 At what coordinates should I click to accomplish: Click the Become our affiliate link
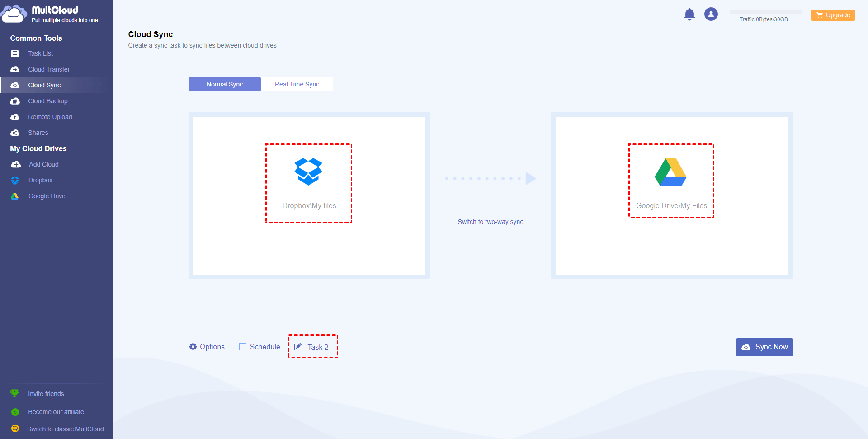coord(56,412)
